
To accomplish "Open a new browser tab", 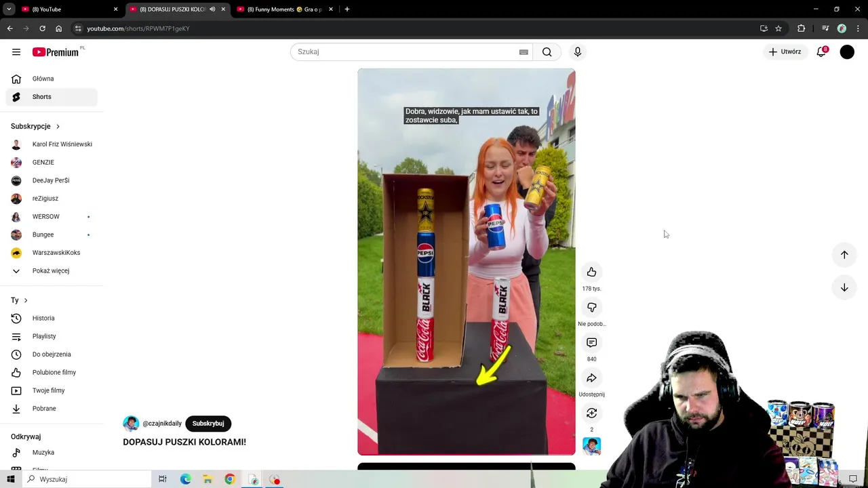I will tap(347, 9).
